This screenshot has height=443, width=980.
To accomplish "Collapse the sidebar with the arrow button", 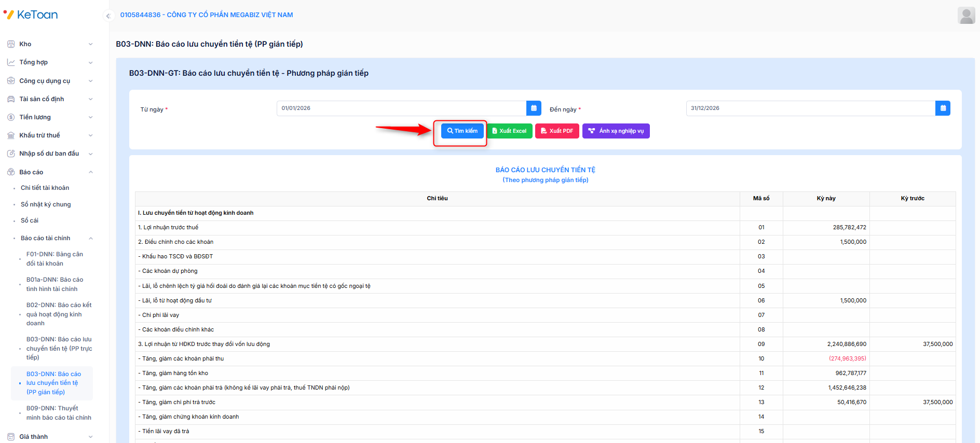I will point(108,16).
